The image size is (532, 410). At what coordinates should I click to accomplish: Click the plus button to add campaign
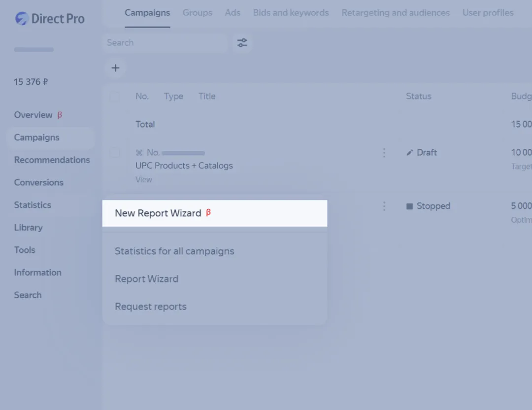tap(115, 68)
